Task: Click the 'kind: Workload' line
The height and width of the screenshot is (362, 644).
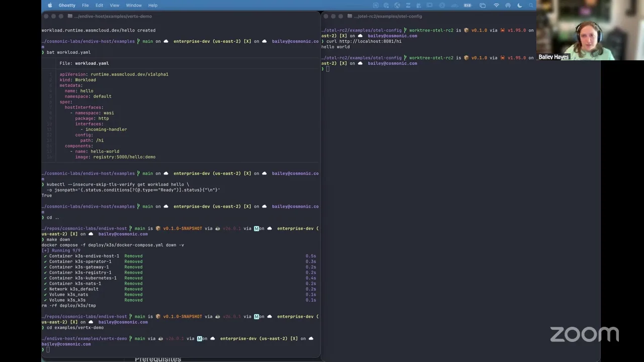Action: point(78,80)
